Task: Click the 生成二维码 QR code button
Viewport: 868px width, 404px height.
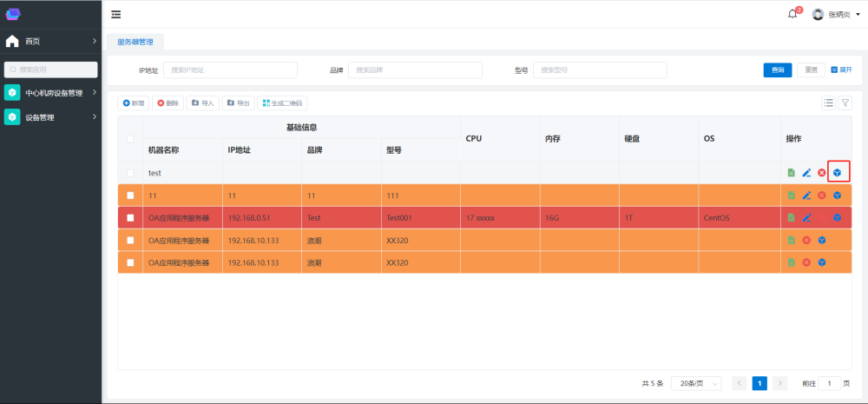Action: (282, 103)
